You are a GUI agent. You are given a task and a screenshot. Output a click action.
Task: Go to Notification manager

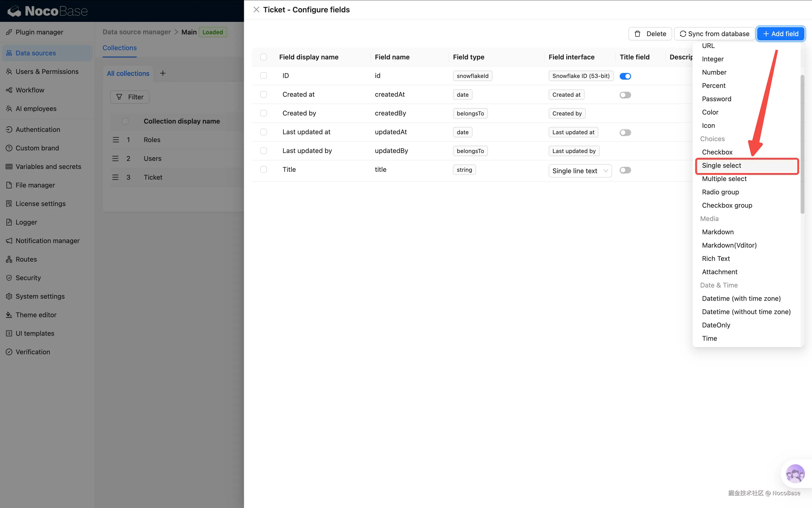pyautogui.click(x=47, y=240)
